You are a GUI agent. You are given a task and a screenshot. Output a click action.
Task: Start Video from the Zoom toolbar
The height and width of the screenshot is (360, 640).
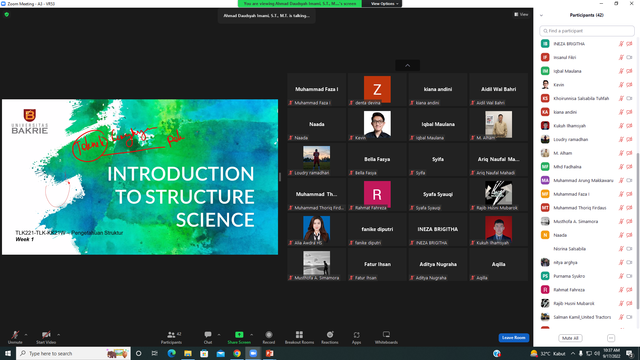pos(46,335)
